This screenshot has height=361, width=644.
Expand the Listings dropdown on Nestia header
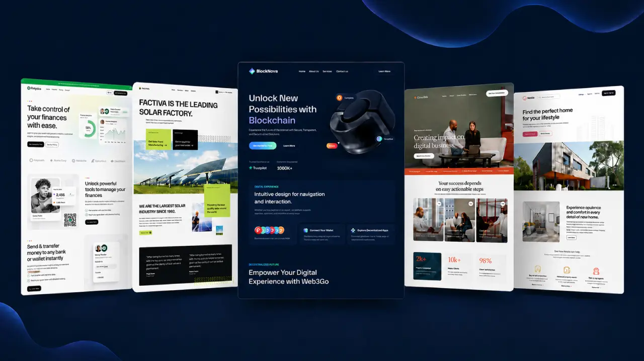pos(581,94)
